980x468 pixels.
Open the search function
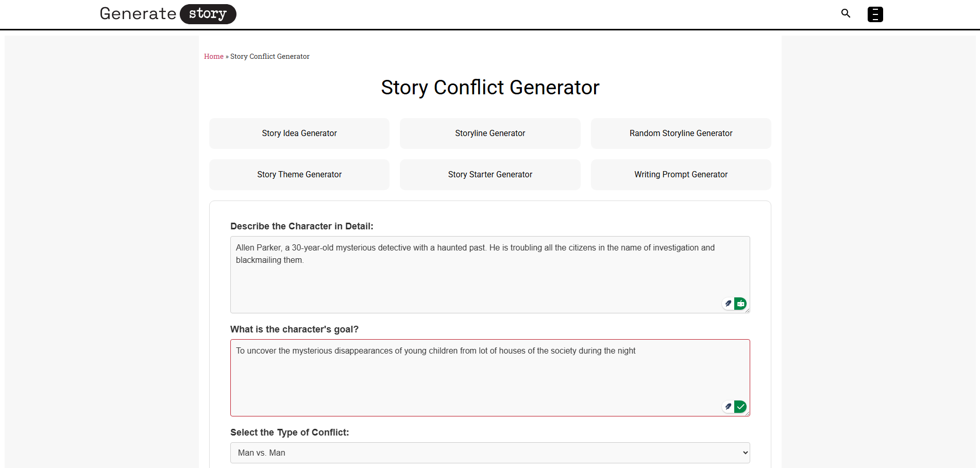tap(846, 13)
